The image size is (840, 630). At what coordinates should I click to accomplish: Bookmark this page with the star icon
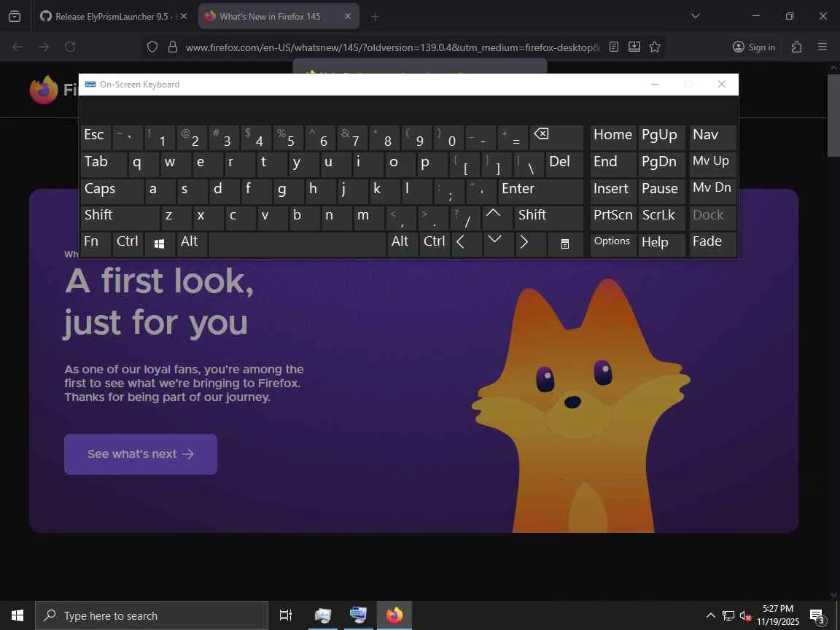(655, 47)
